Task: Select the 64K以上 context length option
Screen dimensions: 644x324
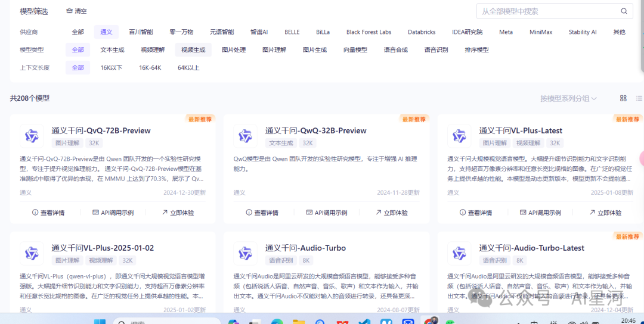Action: point(188,68)
